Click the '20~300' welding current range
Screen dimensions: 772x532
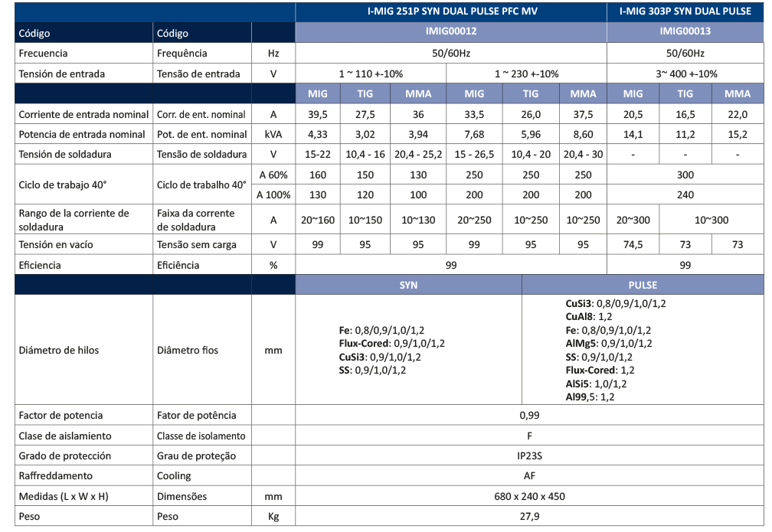(633, 220)
